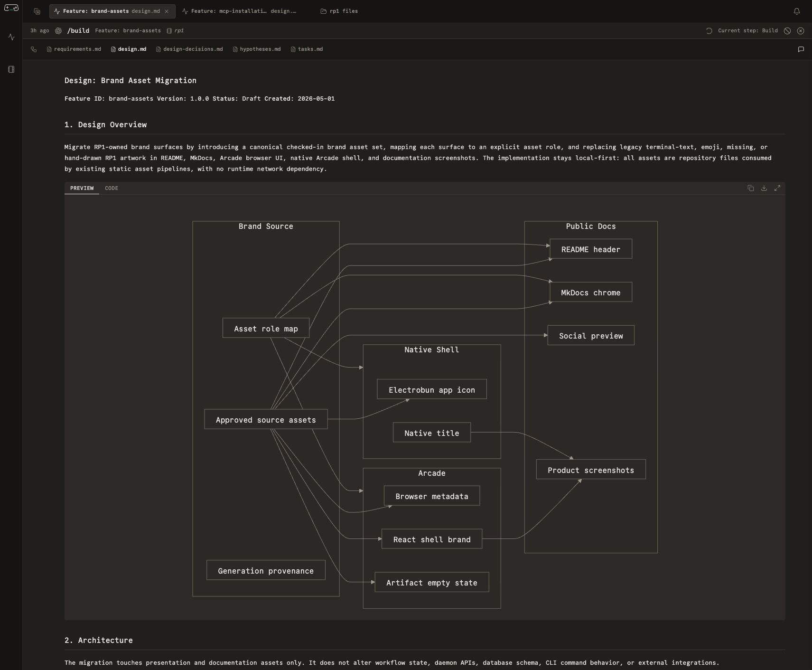
Task: Click the Feature: brand-assets header label
Action: point(128,31)
